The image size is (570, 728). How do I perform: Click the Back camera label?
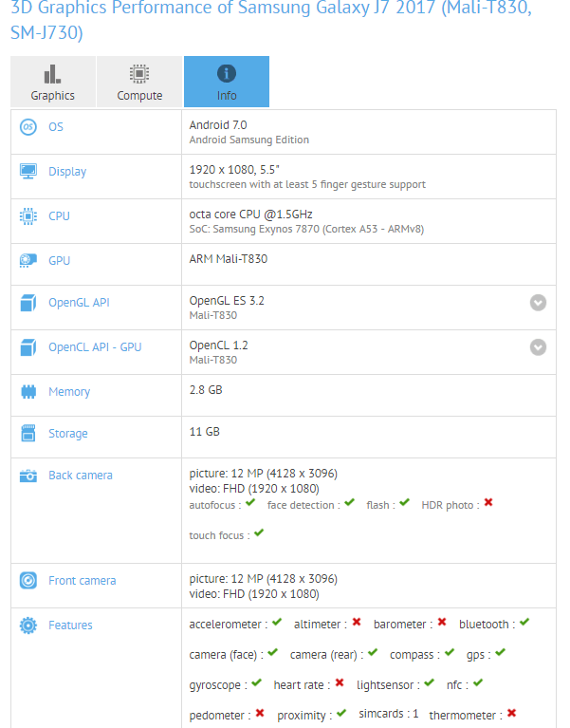81,476
